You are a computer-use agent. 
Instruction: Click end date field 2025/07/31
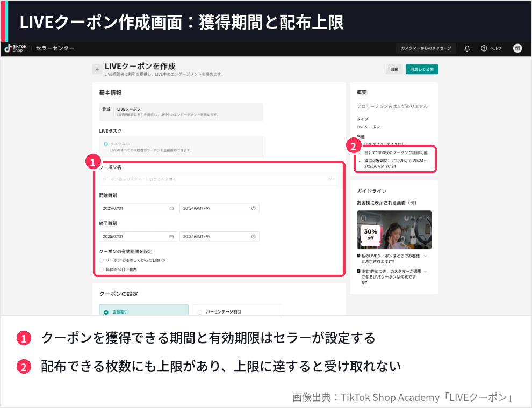[138, 237]
